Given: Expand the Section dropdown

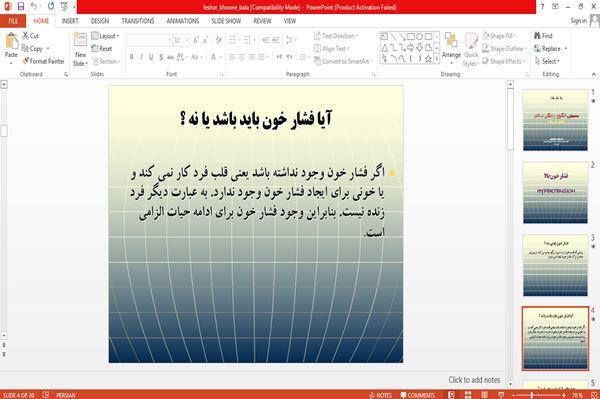Looking at the screenshot, I should (106, 61).
